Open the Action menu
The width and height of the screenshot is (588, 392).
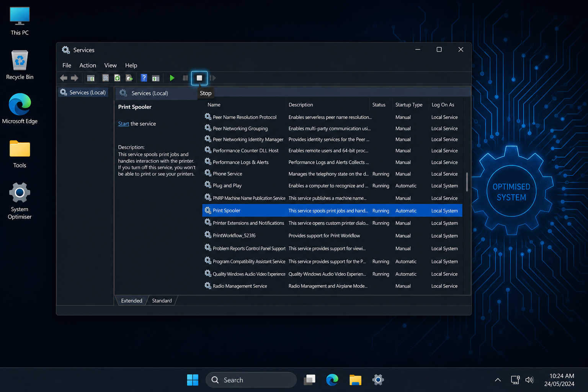pos(88,65)
